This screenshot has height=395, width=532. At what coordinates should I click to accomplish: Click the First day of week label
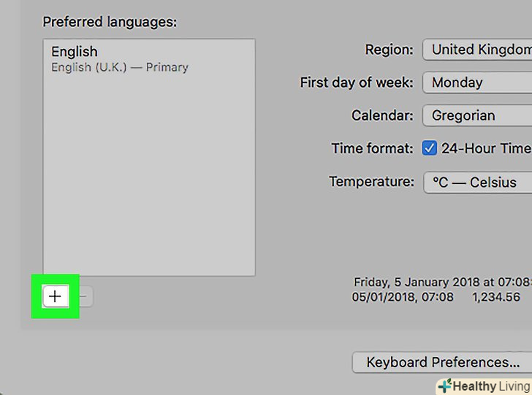[357, 83]
